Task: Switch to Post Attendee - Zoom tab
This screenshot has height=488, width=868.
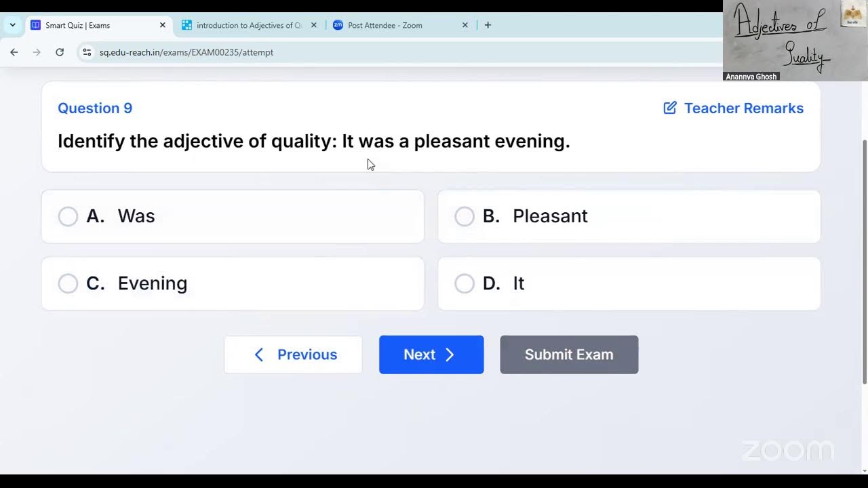Action: tap(401, 25)
